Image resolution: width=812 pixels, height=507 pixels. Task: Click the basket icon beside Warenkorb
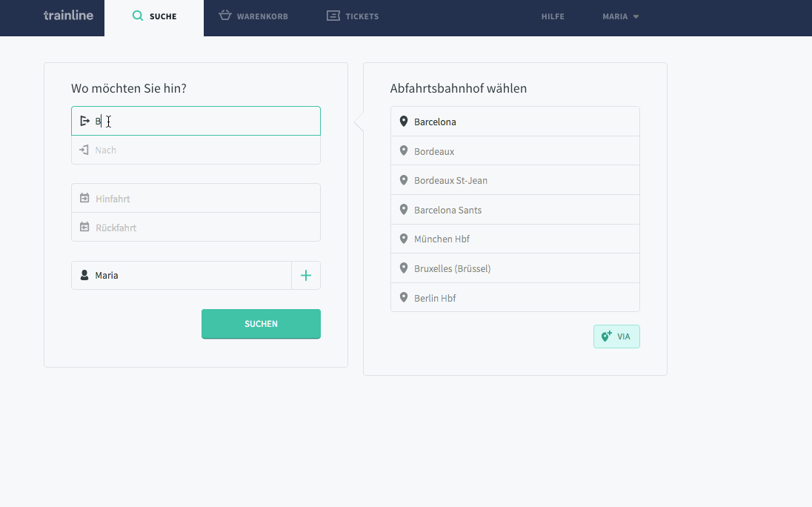coord(225,16)
